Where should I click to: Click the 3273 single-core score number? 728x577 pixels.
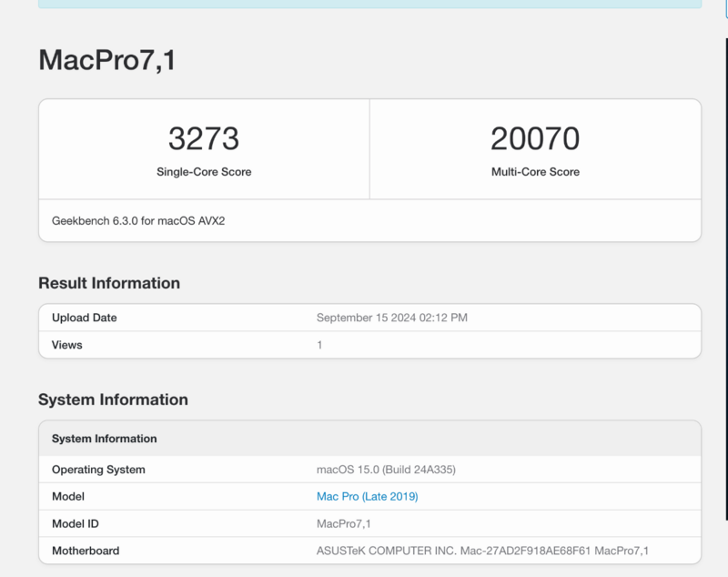point(204,138)
